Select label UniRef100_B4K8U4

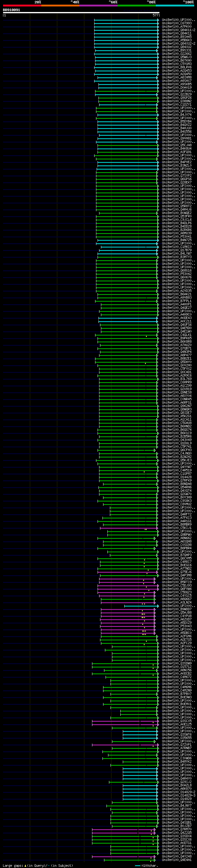[177, 148]
